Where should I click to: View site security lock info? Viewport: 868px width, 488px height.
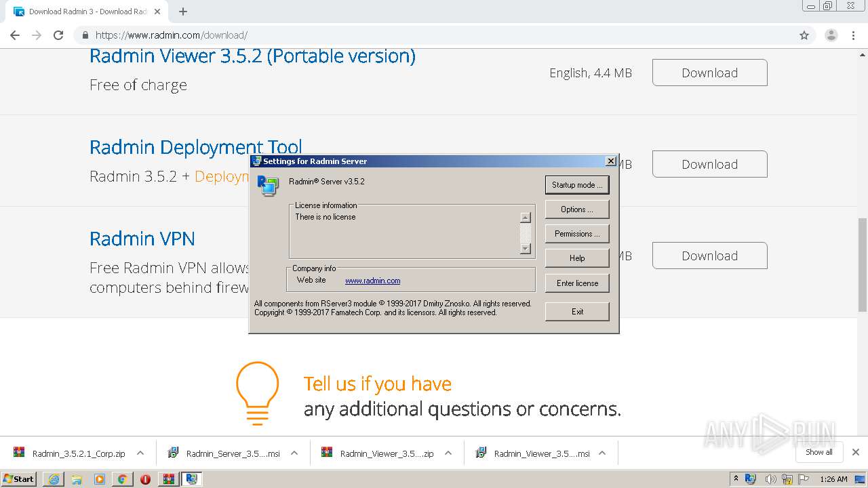(x=85, y=35)
